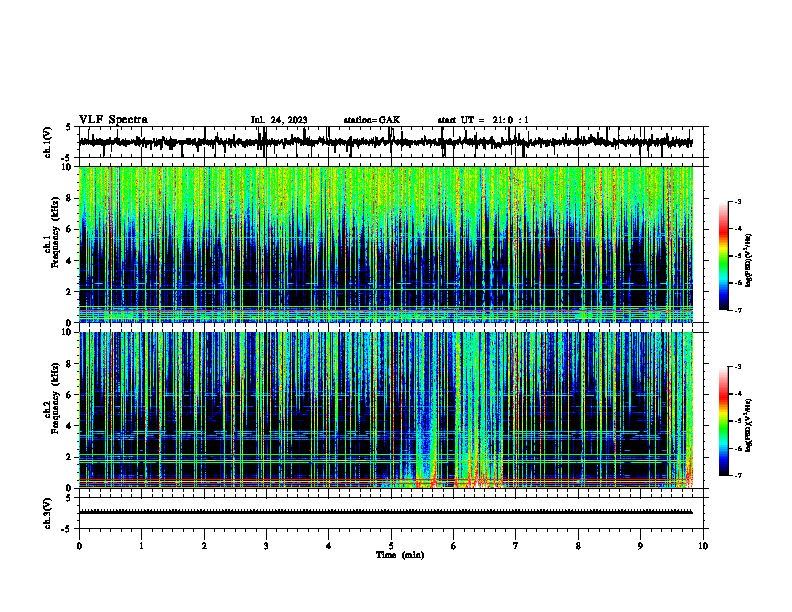Click the ch.1 Frequency (kHz) axis label

point(54,244)
